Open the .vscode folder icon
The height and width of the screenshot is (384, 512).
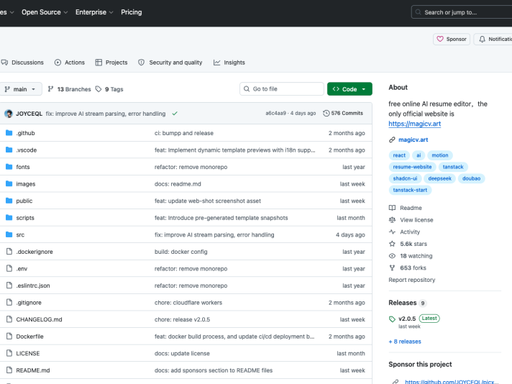(9, 150)
